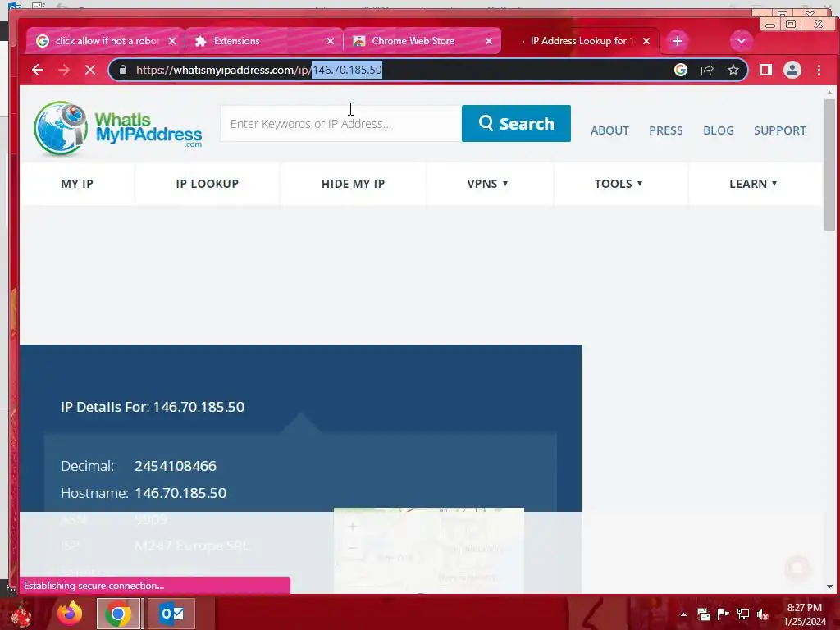Screen dimensions: 840x630
Task: Click the blue Search button
Action: click(516, 124)
